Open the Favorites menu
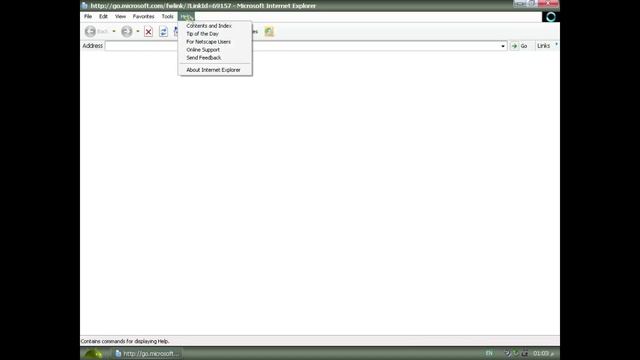 (143, 16)
